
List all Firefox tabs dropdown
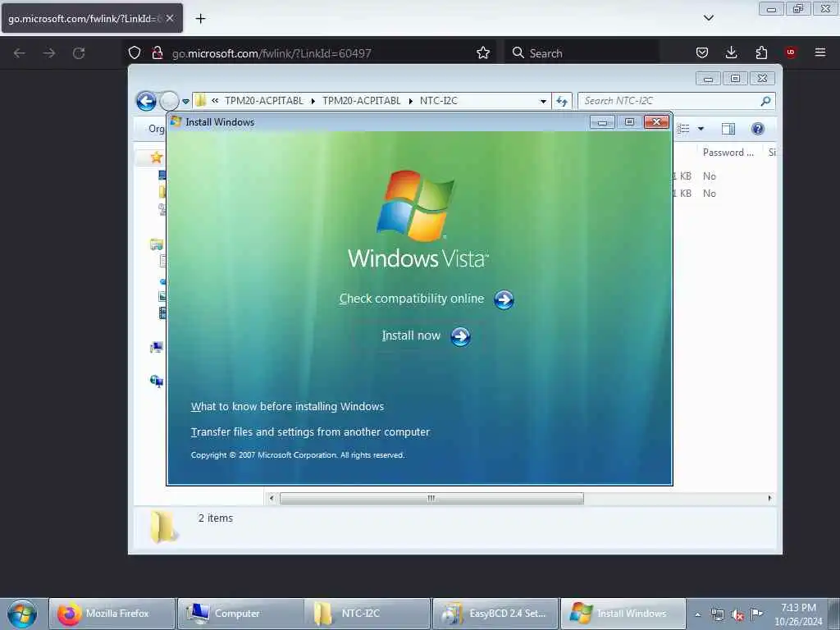click(x=708, y=18)
